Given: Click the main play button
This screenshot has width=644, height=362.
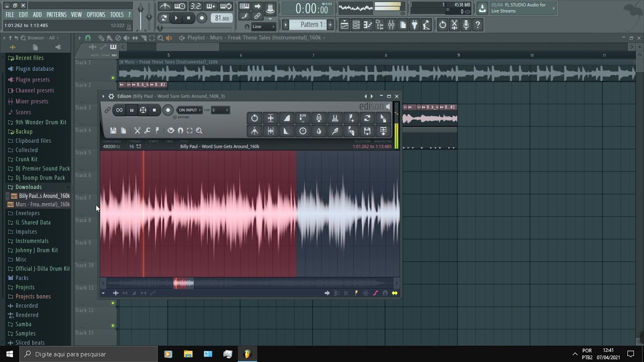Looking at the screenshot, I should [176, 18].
